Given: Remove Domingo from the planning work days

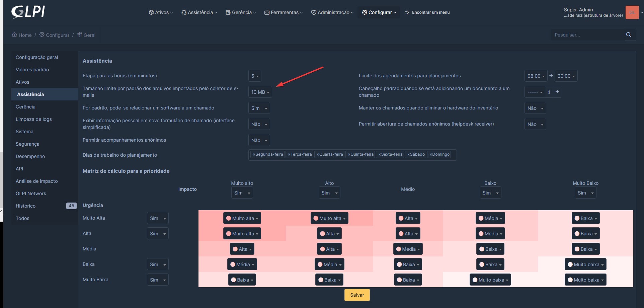Looking at the screenshot, I should tap(430, 154).
